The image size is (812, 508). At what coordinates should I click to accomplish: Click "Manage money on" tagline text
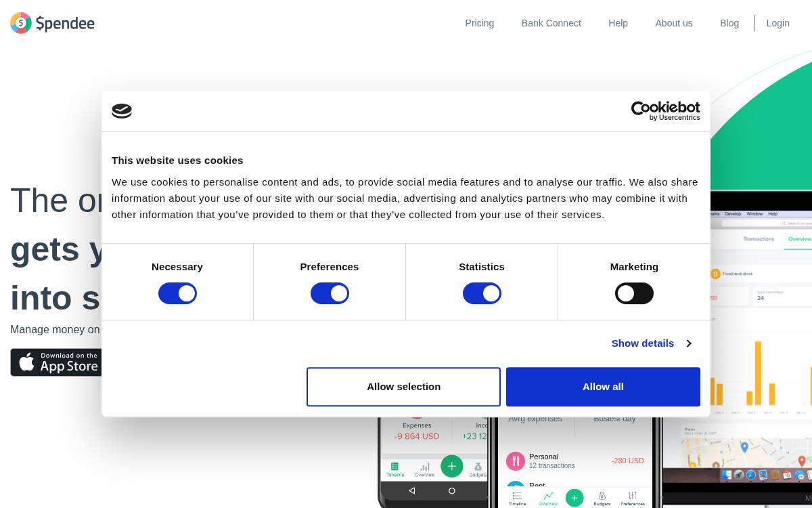pyautogui.click(x=55, y=330)
